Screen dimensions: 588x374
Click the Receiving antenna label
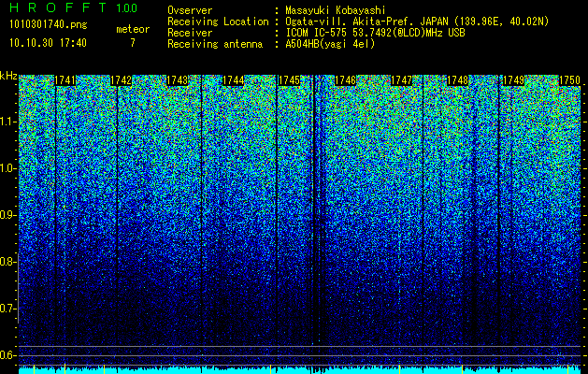[215, 44]
